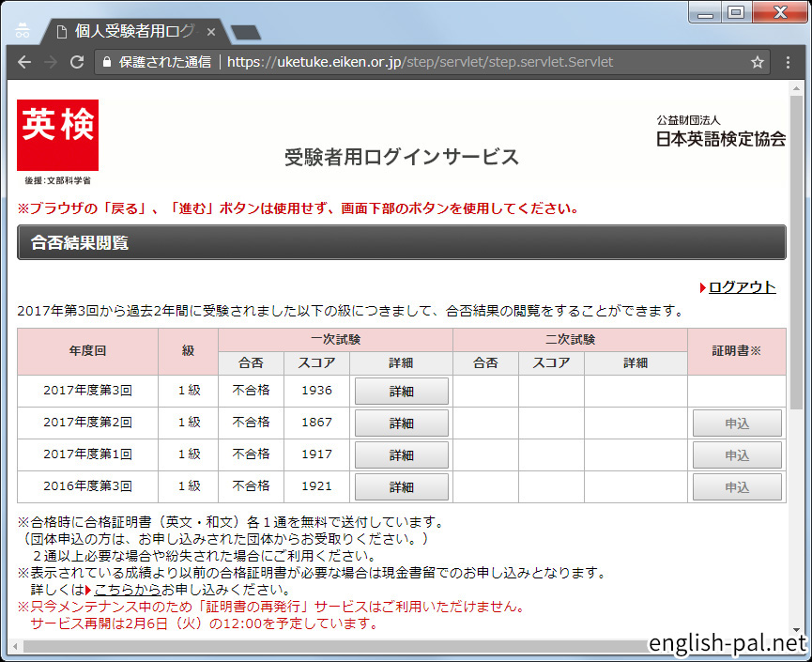Viewport: 812px width, 662px height.
Task: Open 詳細 for 2017年度第2回
Action: click(x=401, y=423)
